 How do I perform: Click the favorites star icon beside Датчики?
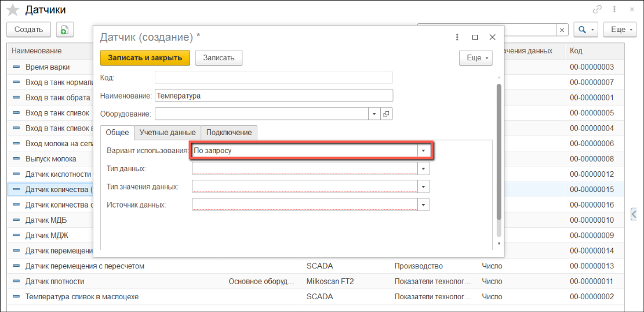coord(12,10)
